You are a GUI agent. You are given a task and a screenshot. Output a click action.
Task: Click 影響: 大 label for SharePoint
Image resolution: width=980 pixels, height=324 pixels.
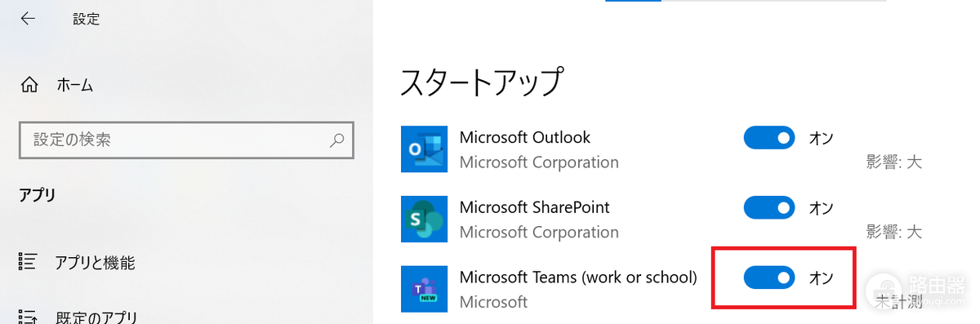tap(893, 232)
